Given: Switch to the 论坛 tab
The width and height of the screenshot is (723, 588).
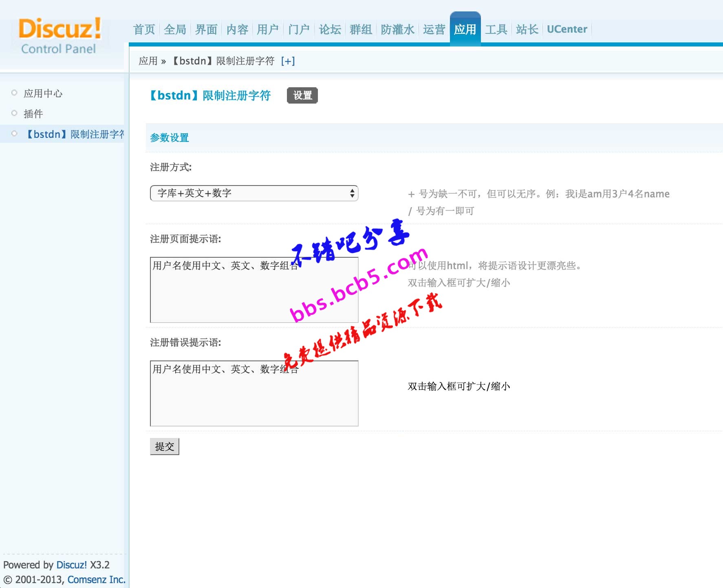Looking at the screenshot, I should [x=330, y=29].
